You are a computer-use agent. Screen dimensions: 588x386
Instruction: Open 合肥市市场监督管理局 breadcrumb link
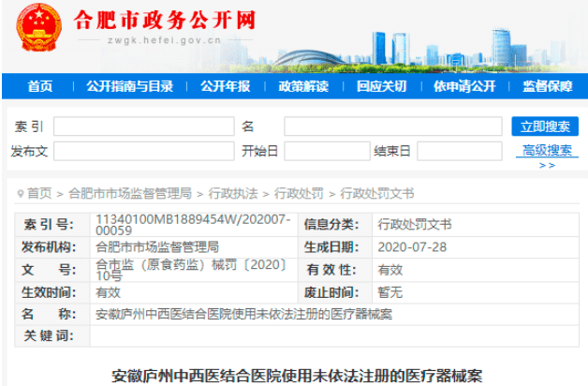click(129, 194)
